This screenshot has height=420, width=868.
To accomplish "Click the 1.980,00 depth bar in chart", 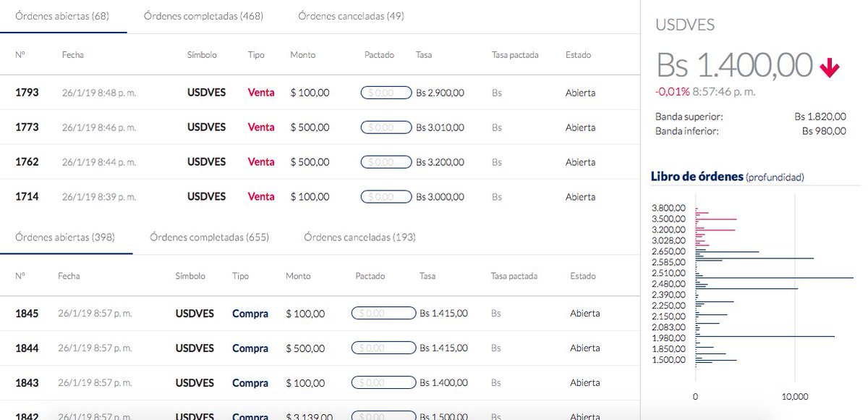I will 765,336.
